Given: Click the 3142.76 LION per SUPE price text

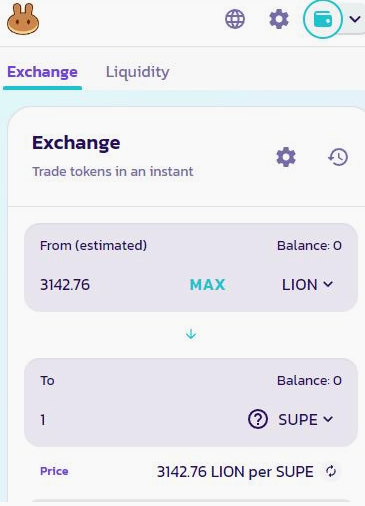Looking at the screenshot, I should pos(235,472).
